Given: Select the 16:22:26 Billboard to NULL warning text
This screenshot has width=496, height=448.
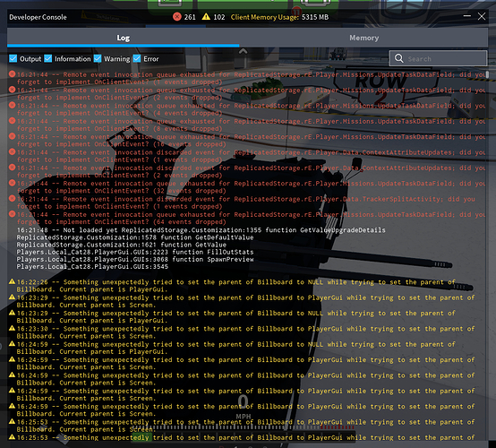Looking at the screenshot, I should pos(236,286).
